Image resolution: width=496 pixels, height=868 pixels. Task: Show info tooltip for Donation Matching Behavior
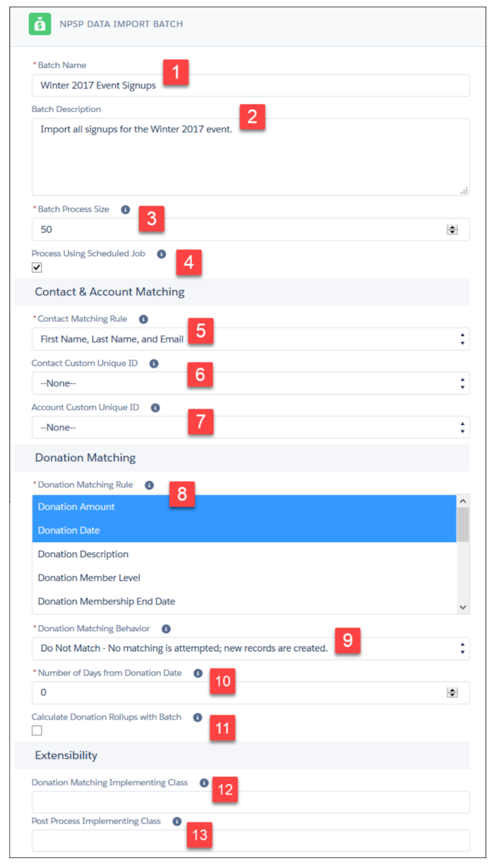[x=166, y=629]
